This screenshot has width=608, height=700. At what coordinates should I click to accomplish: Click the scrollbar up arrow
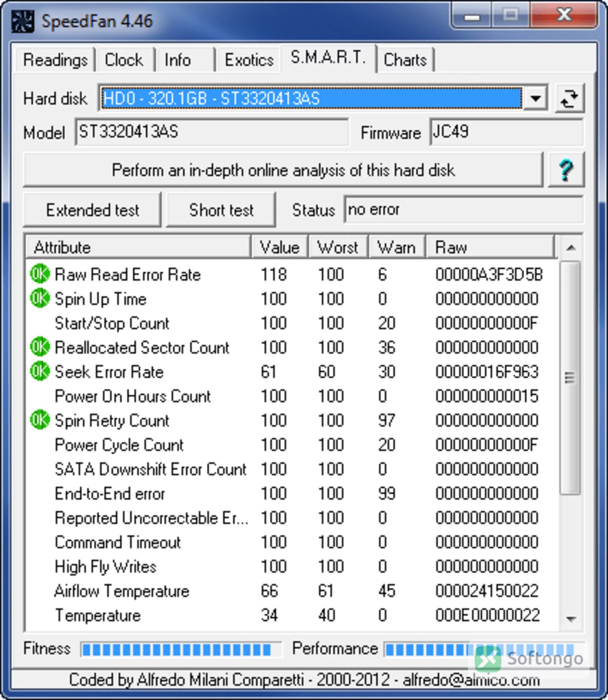click(x=571, y=247)
